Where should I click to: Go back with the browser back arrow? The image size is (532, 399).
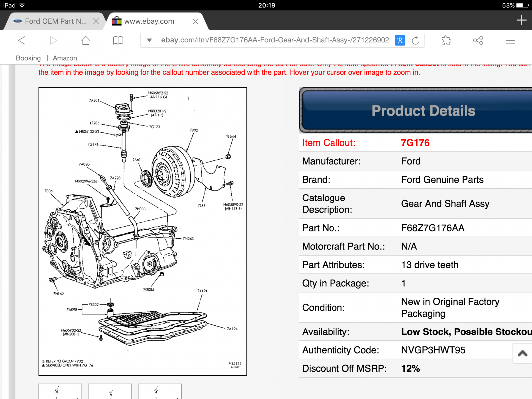tap(22, 40)
